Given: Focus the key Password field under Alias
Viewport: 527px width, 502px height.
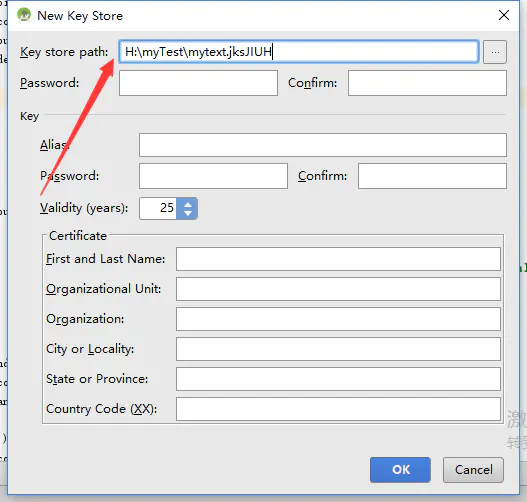Looking at the screenshot, I should (213, 176).
